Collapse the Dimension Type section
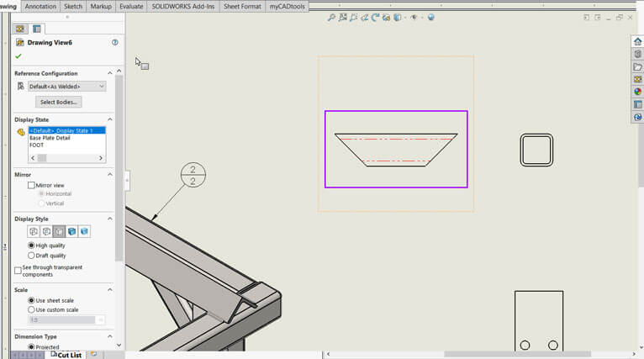 [109, 336]
